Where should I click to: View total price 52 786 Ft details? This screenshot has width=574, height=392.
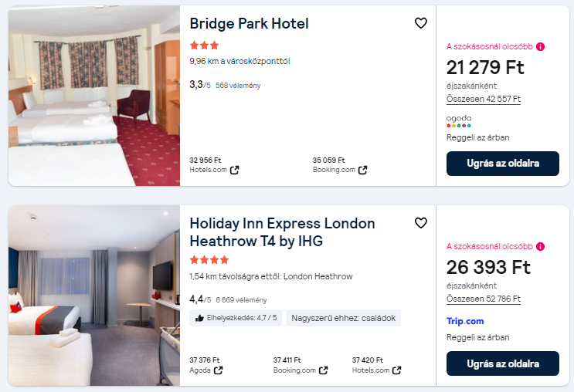point(484,299)
